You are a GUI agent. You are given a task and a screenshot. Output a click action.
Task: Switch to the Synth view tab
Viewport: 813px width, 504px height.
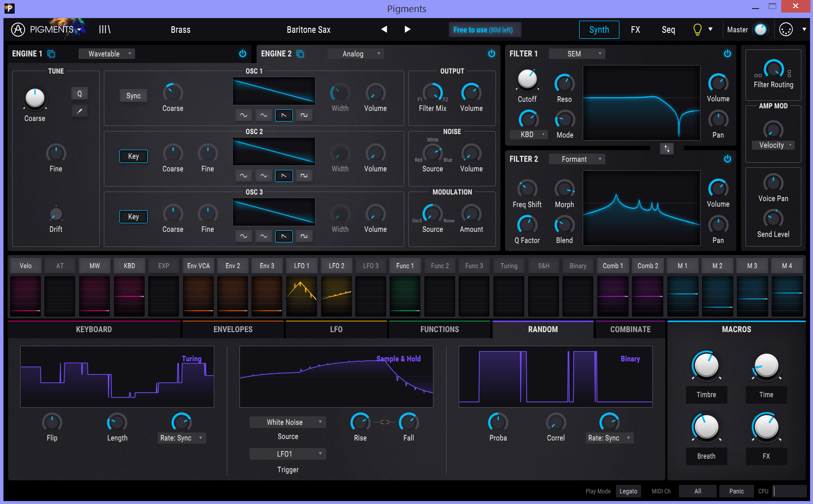pyautogui.click(x=599, y=30)
